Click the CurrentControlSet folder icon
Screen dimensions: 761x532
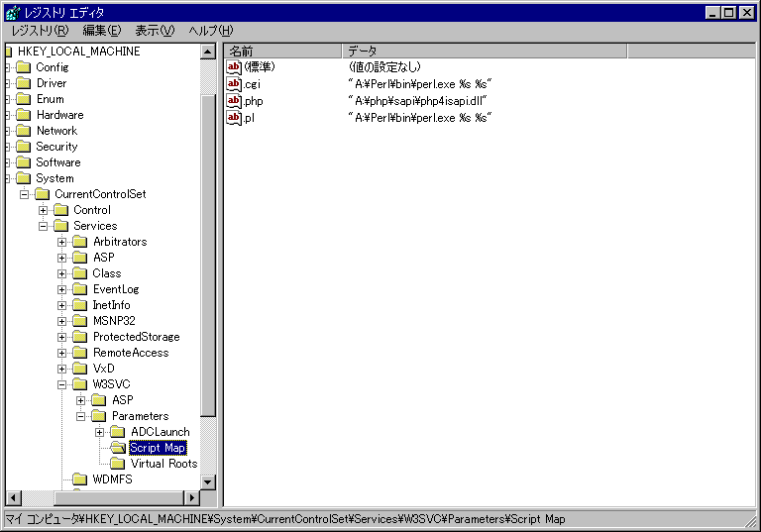pos(43,194)
